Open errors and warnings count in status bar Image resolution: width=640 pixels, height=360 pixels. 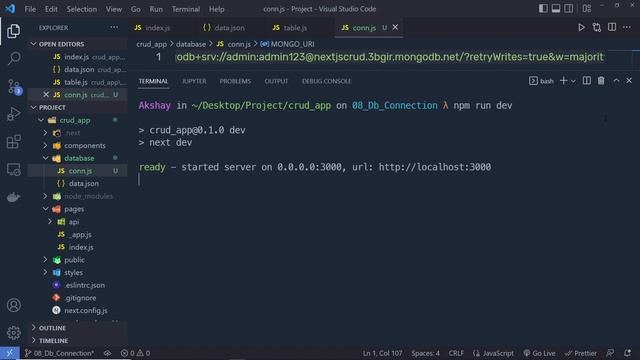[x=136, y=353]
